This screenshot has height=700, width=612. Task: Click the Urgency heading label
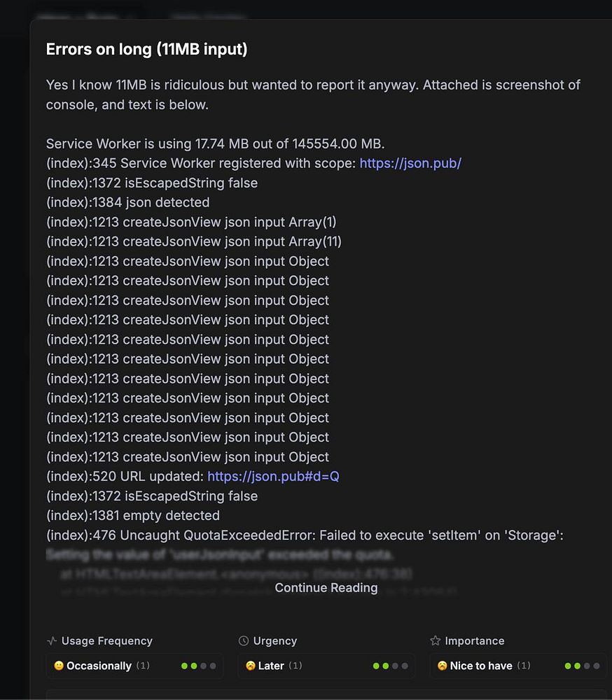[275, 641]
